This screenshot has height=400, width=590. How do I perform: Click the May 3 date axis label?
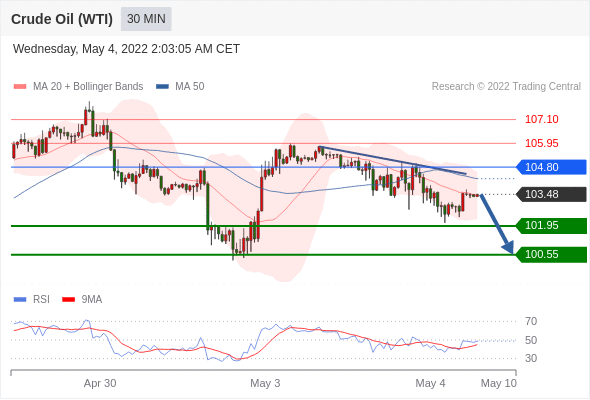pos(265,383)
